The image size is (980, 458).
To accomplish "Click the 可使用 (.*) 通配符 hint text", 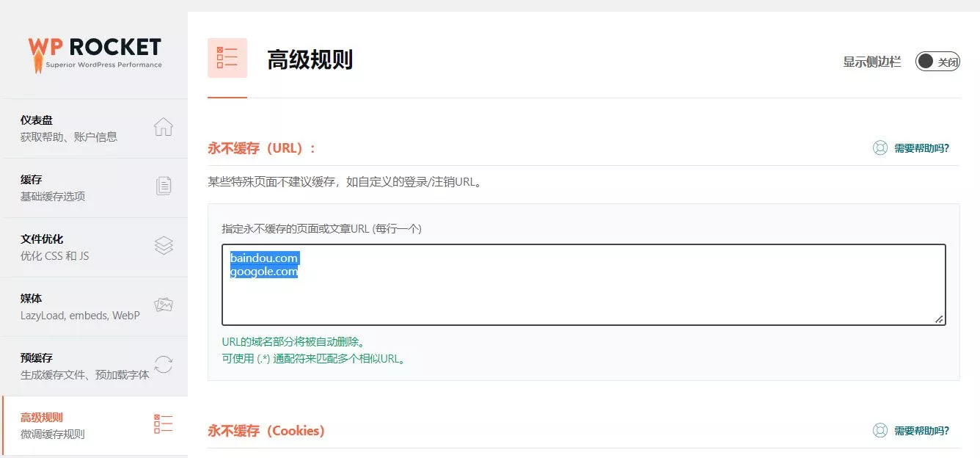I will 314,359.
